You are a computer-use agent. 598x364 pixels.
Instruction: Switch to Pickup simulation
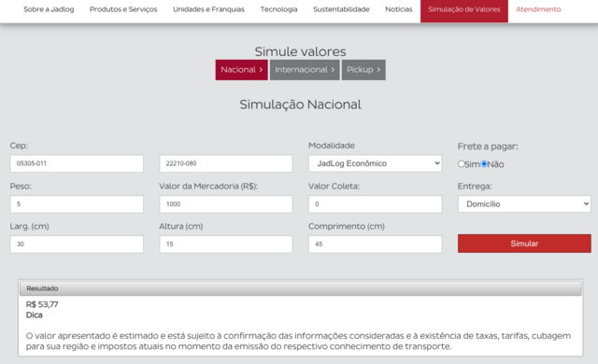click(x=363, y=70)
